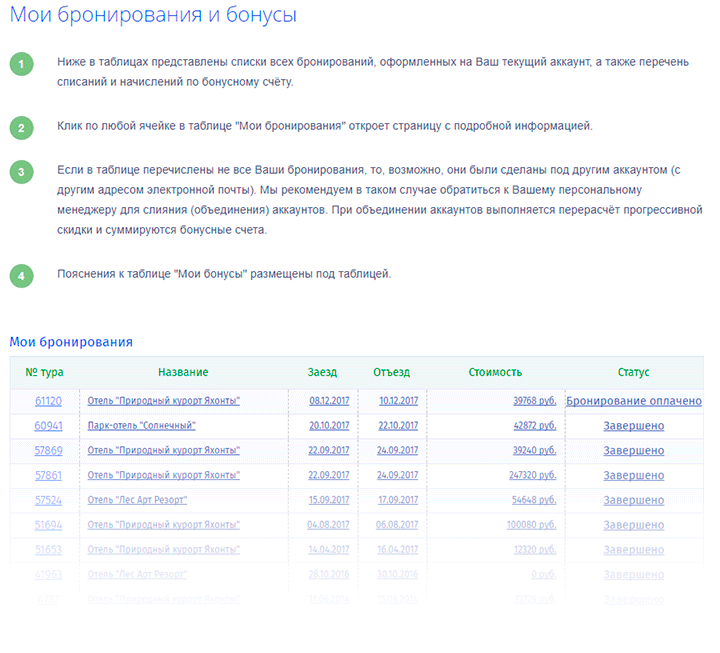Click the 'Мои бронирования и бонусы' page title
720x653 pixels.
(x=153, y=15)
